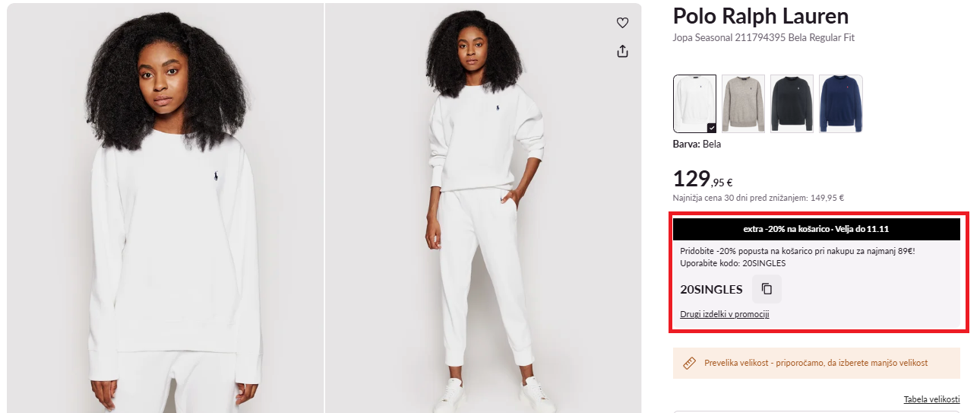
Task: Click the 129,95 € price
Action: pyautogui.click(x=702, y=179)
